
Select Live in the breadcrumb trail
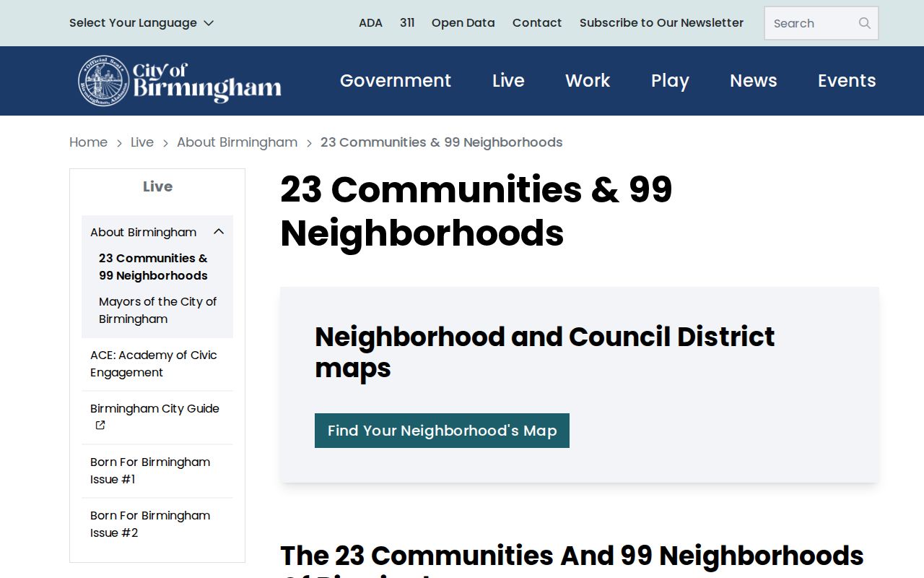coord(142,142)
